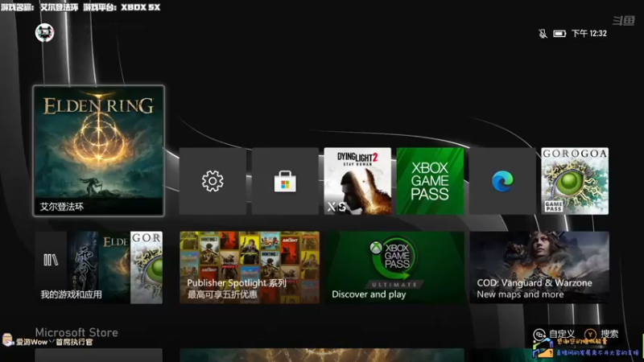Image resolution: width=644 pixels, height=362 pixels.
Task: Launch the Microsoft Edge browser tile
Action: pos(502,181)
